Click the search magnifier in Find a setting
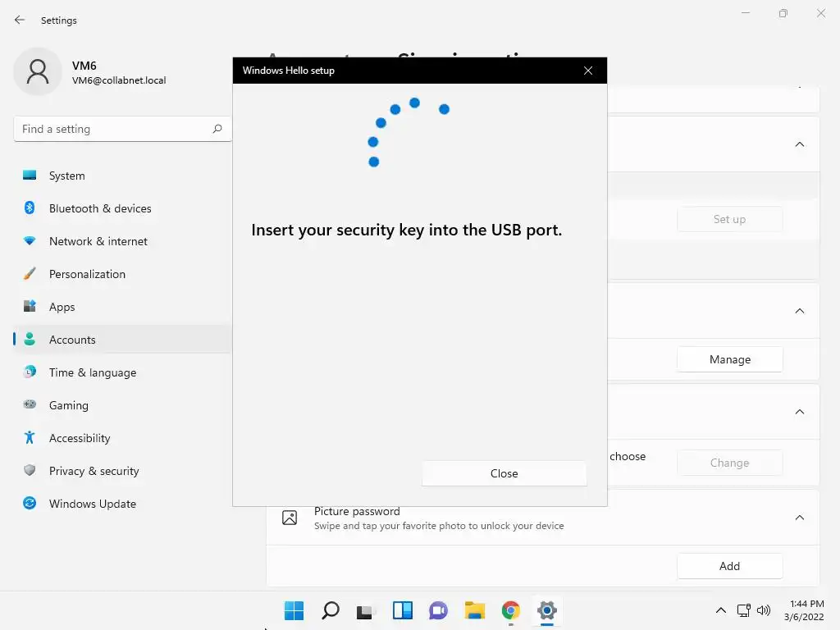The width and height of the screenshot is (840, 630). (x=217, y=129)
